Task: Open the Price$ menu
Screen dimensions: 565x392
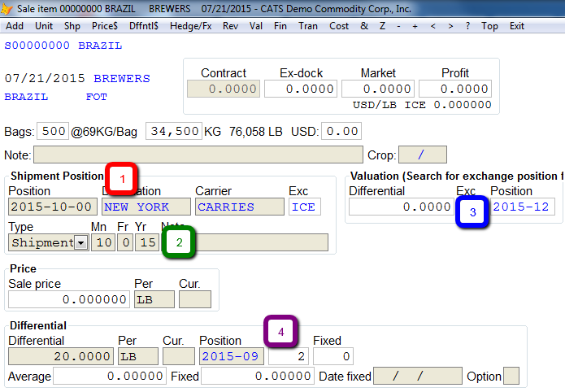Action: 105,26
